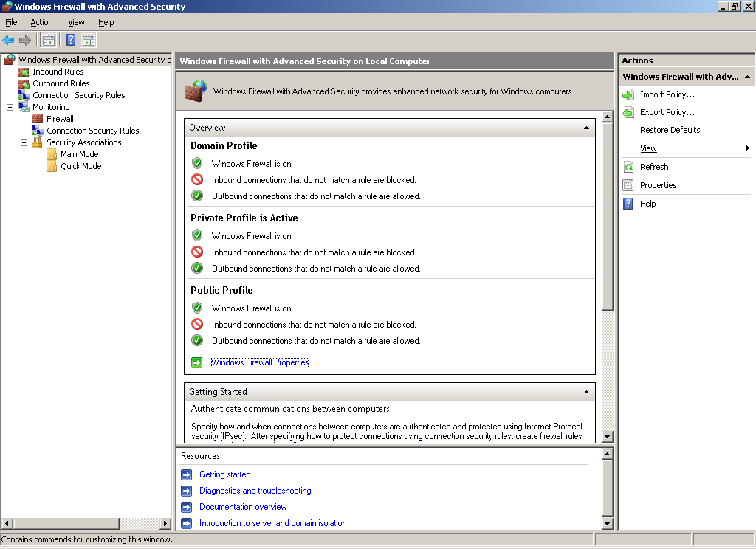Viewport: 756px width, 549px height.
Task: Toggle the console tree pane toolbar icon
Action: point(48,41)
